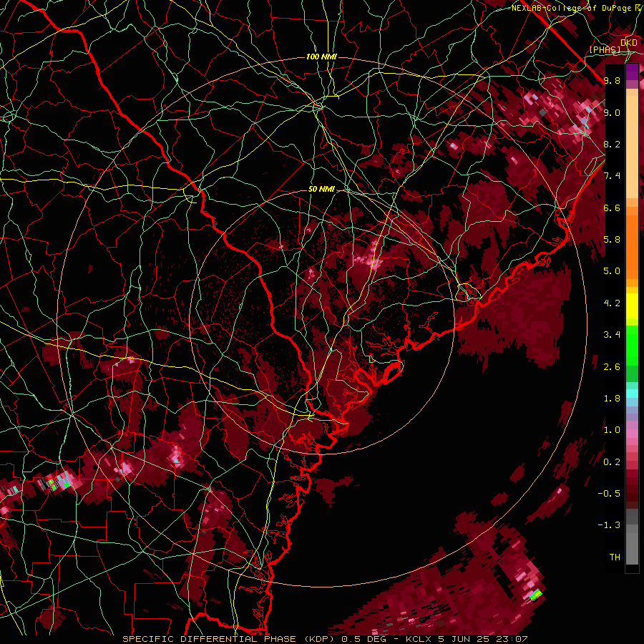This screenshot has width=644, height=644.
Task: Click the 100 NMI range ring label
Action: pyautogui.click(x=321, y=57)
